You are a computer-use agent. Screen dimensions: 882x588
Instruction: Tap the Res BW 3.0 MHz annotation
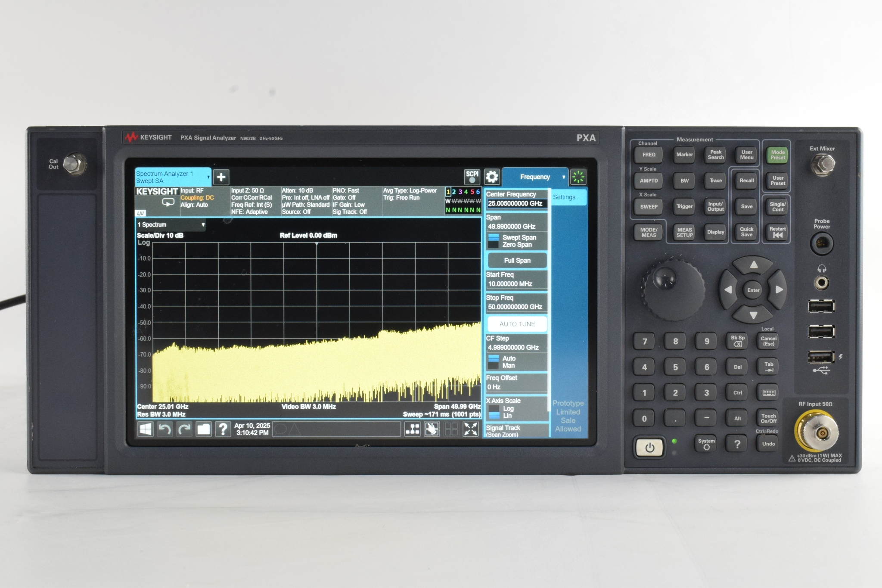pyautogui.click(x=161, y=414)
